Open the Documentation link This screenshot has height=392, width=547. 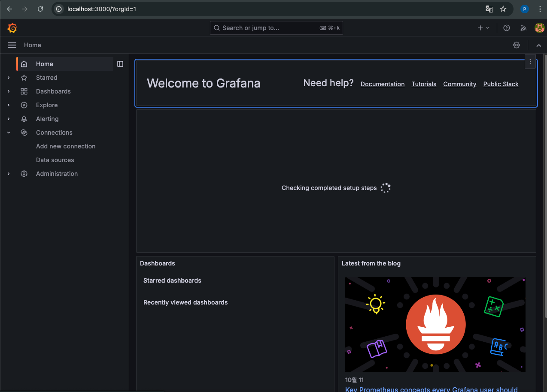[x=383, y=84]
